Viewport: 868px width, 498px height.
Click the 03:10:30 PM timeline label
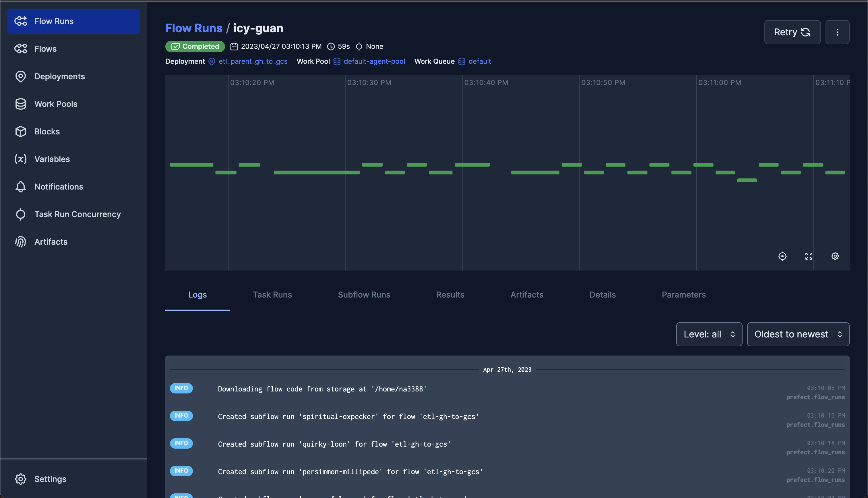tap(369, 82)
